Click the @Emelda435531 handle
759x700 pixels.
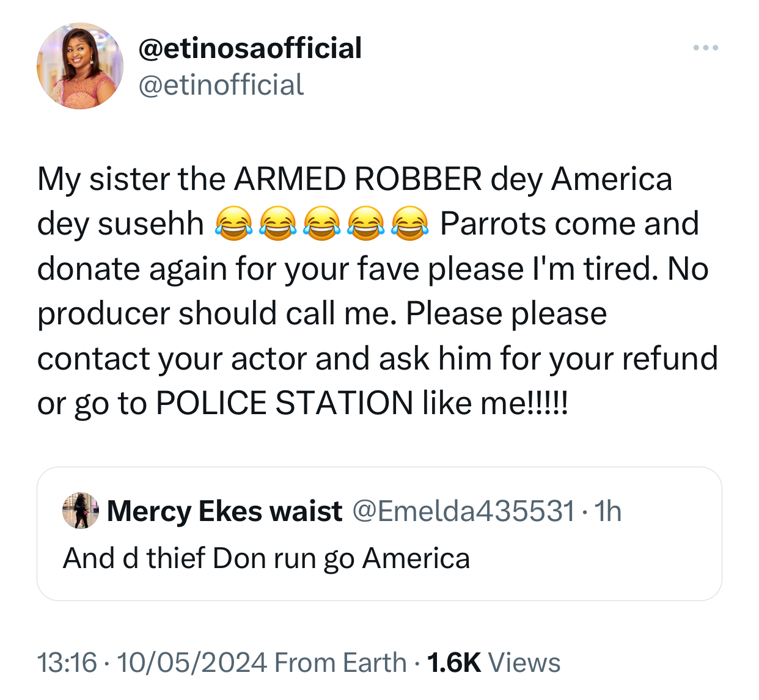463,511
